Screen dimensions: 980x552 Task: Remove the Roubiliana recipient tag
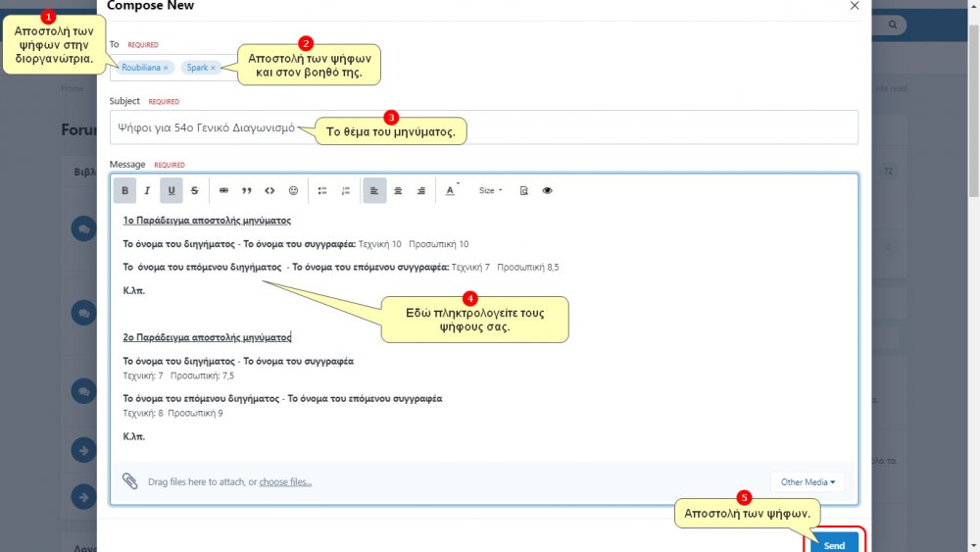166,68
